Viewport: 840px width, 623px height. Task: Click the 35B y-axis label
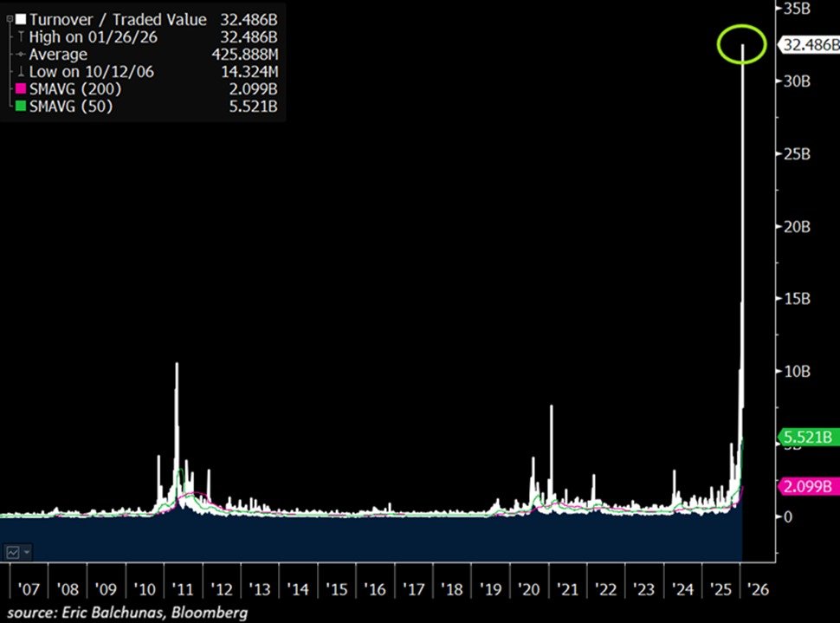point(798,9)
